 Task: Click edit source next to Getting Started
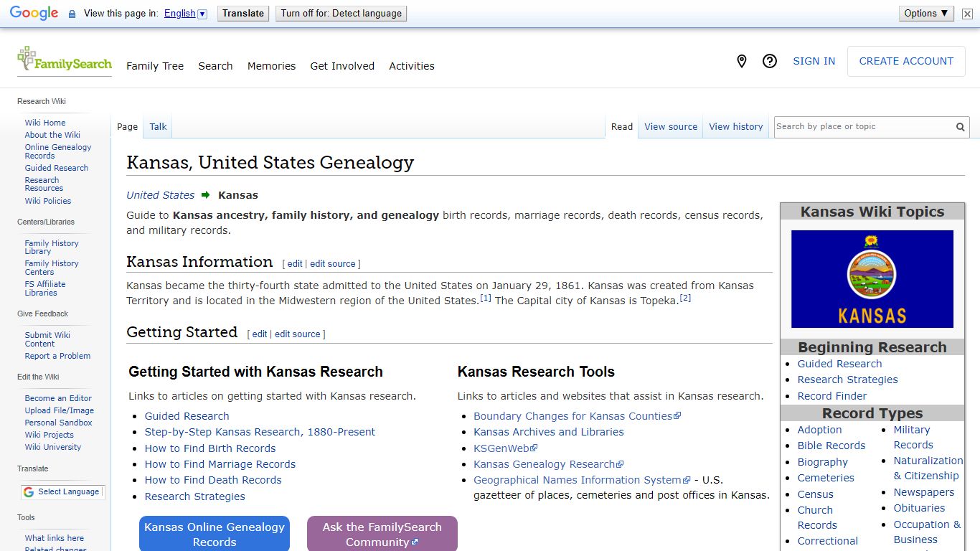click(x=298, y=334)
